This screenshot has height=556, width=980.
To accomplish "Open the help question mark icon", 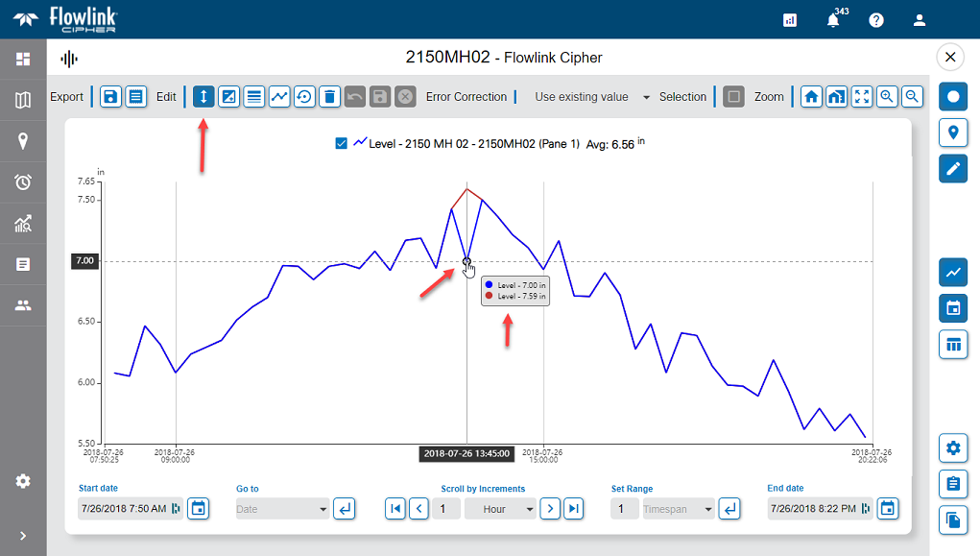I will coord(876,20).
